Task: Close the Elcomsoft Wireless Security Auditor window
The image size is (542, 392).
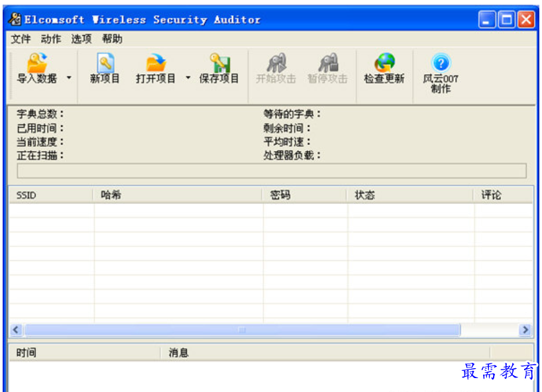Action: pos(527,19)
